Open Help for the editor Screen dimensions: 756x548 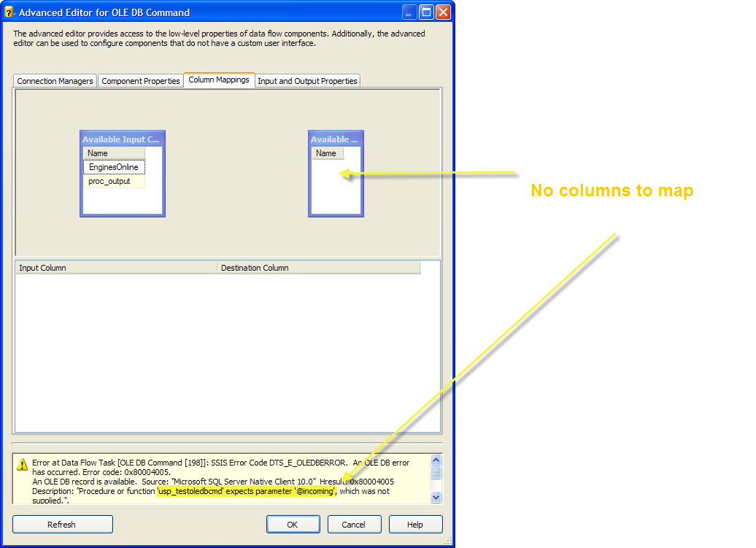(416, 525)
